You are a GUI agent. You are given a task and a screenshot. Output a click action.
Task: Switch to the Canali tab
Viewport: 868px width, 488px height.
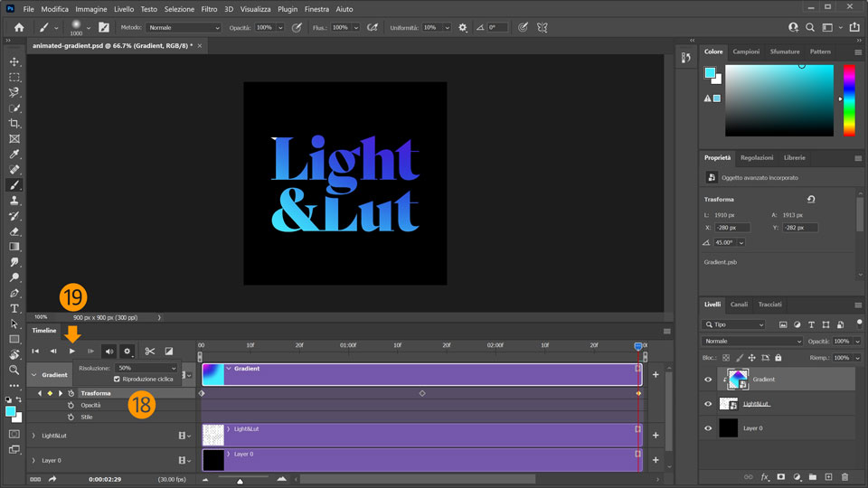(x=739, y=305)
